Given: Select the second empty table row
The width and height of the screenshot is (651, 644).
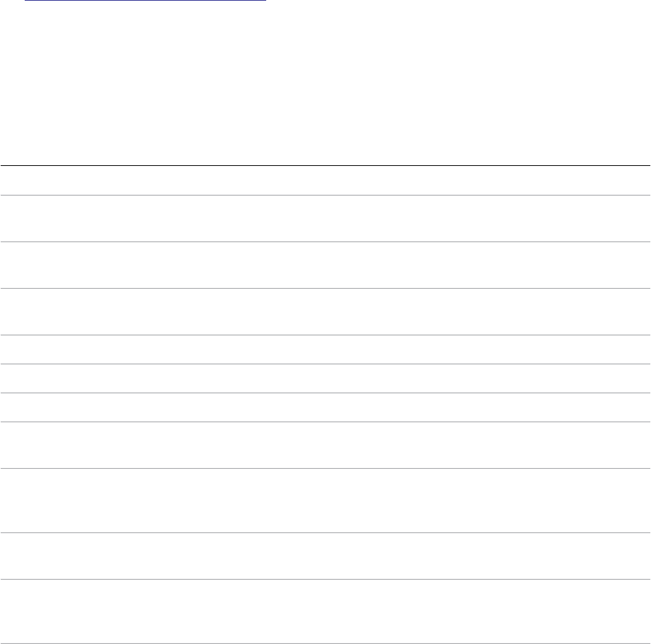Looking at the screenshot, I should [x=325, y=218].
